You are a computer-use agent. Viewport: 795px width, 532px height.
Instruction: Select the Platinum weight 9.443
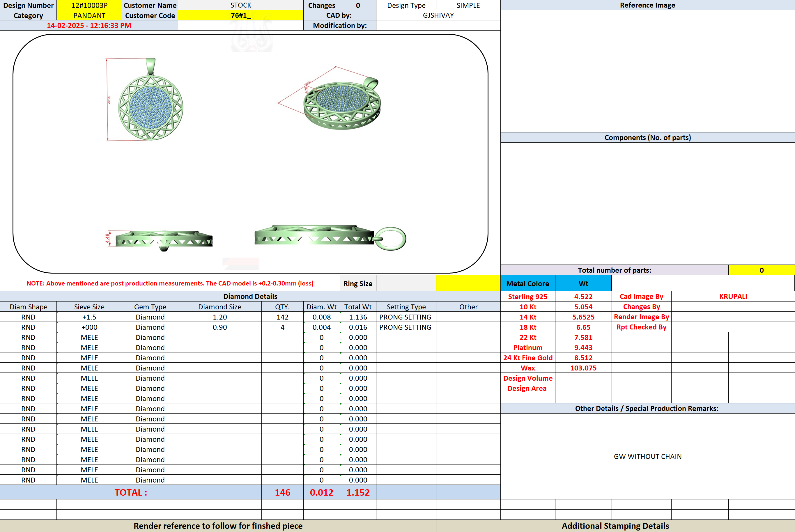pos(583,347)
